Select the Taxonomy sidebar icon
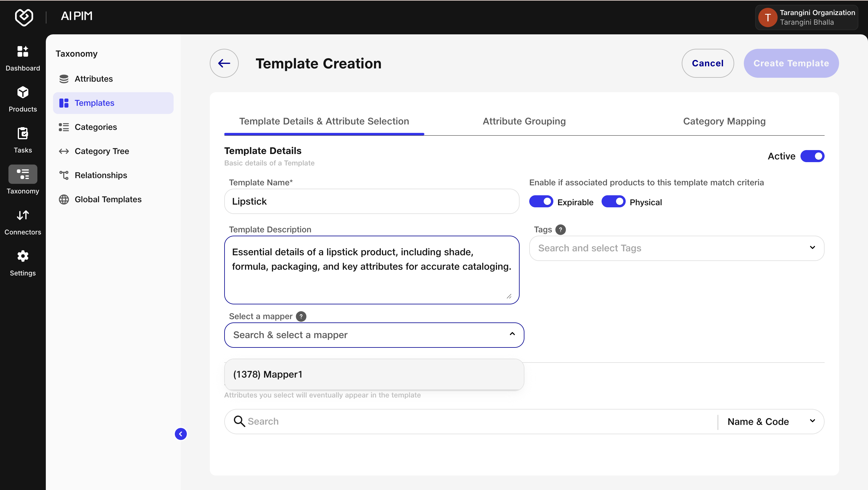 23,174
